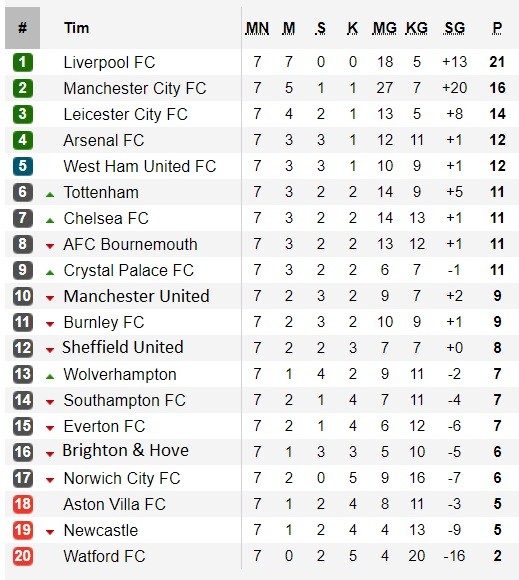This screenshot has height=580, width=519.
Task: Click the green rank 1 badge
Action: click(23, 62)
